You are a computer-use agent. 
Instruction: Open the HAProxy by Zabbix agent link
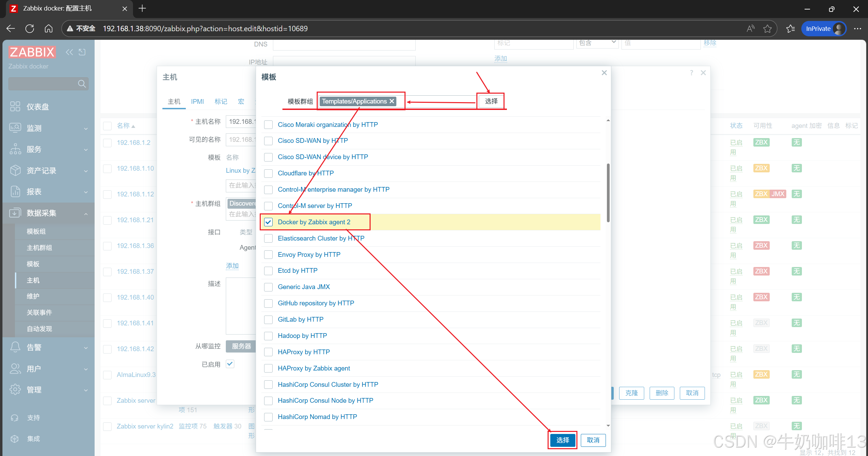314,368
